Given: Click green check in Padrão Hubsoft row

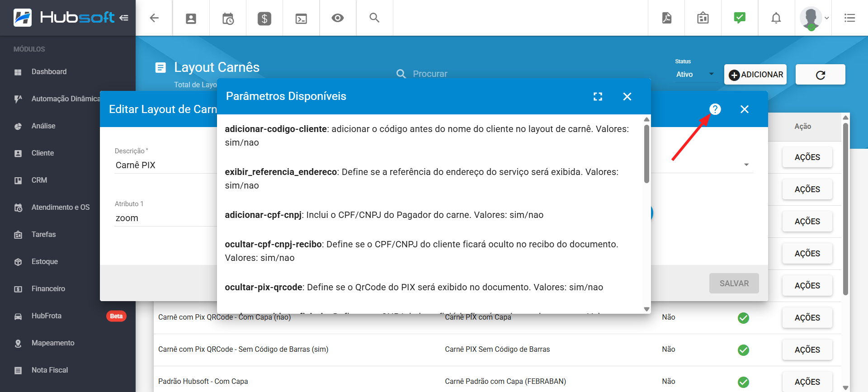Looking at the screenshot, I should [x=743, y=382].
